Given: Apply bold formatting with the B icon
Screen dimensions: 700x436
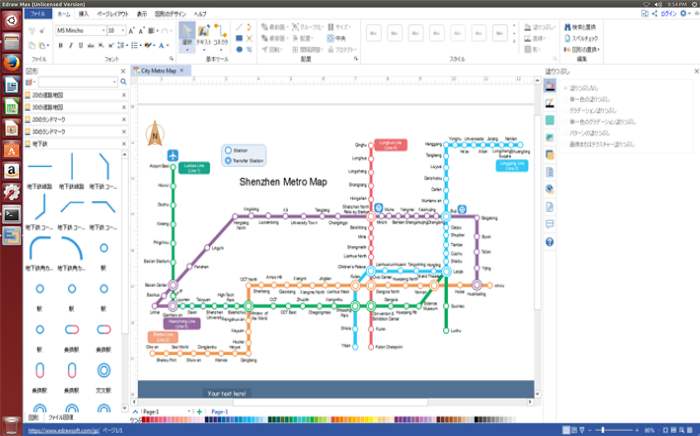Looking at the screenshot, I should point(61,45).
